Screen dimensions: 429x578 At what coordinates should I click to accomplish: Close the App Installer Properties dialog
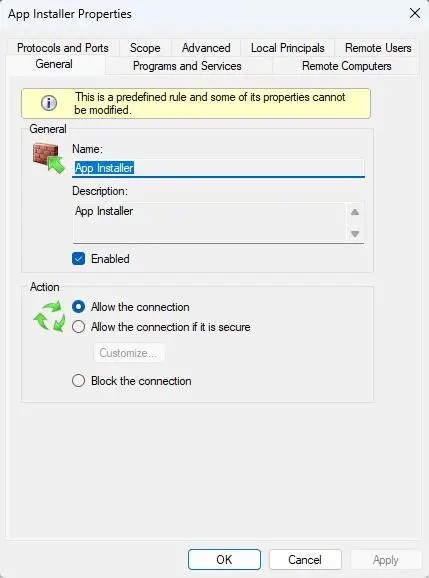coord(415,14)
